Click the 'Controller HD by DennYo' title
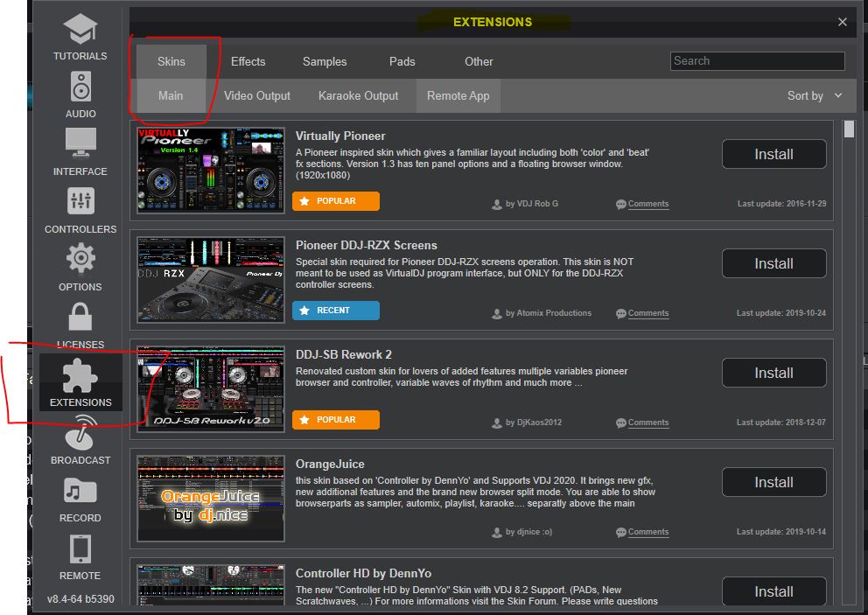This screenshot has width=868, height=615. click(364, 574)
